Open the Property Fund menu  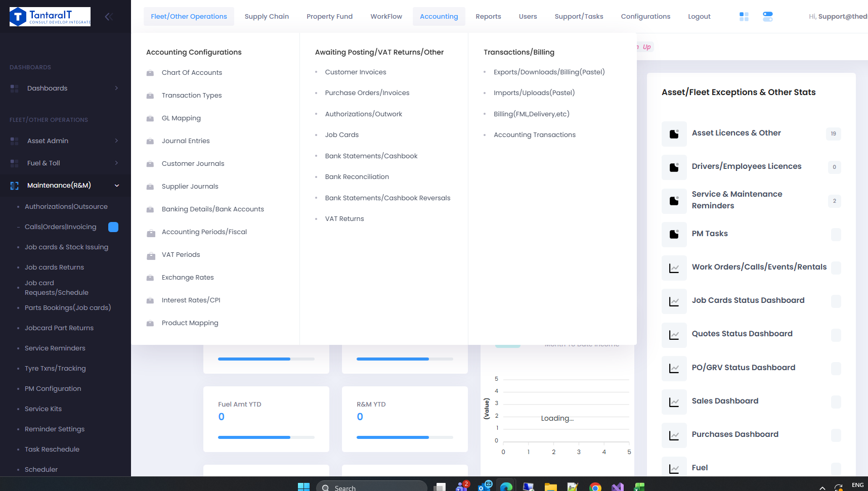(329, 17)
